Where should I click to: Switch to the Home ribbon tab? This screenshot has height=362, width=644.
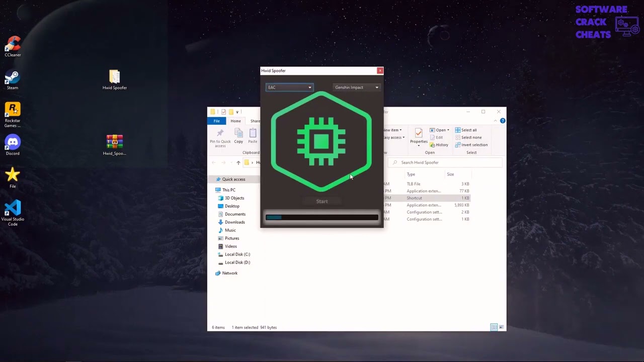pyautogui.click(x=235, y=121)
